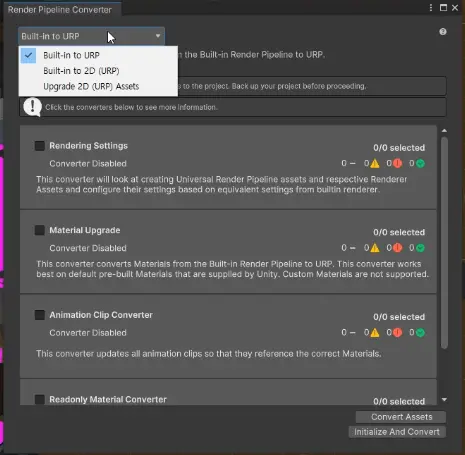The height and width of the screenshot is (455, 465).
Task: Expand the Rendering Settings converter title
Action: pos(88,146)
